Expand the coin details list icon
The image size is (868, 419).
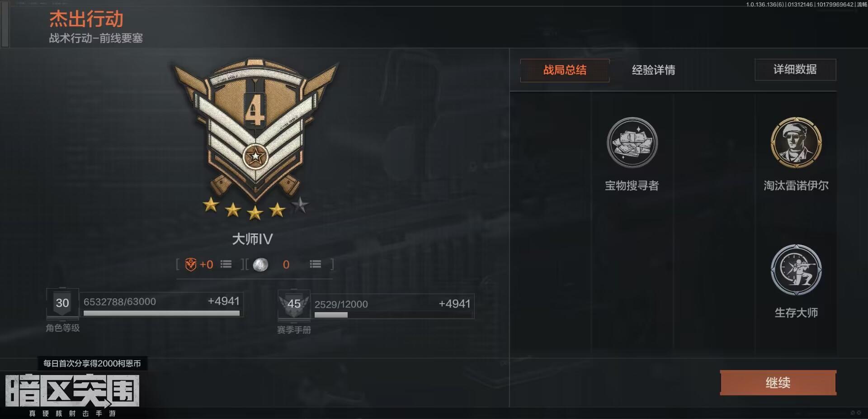click(x=316, y=264)
